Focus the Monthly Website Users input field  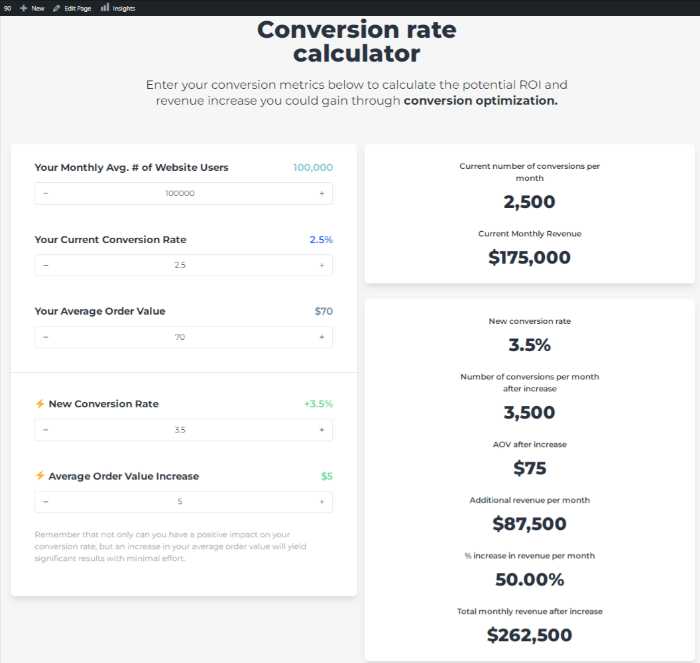183,193
